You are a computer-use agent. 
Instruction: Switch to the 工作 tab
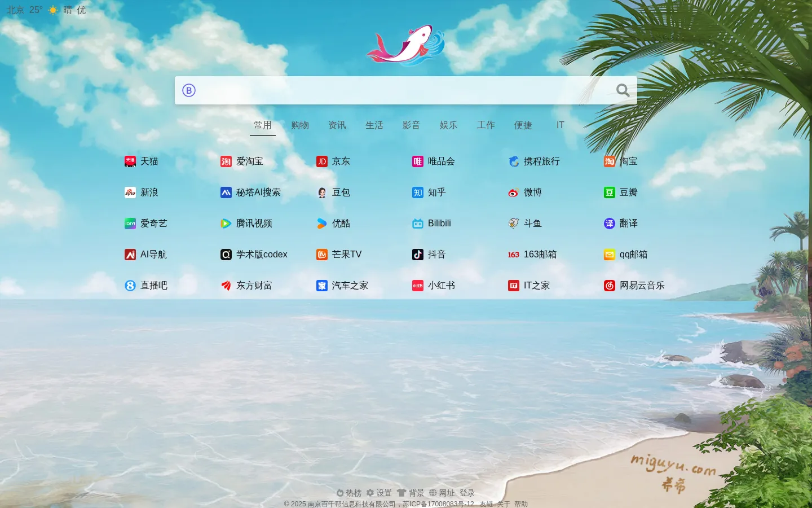486,125
